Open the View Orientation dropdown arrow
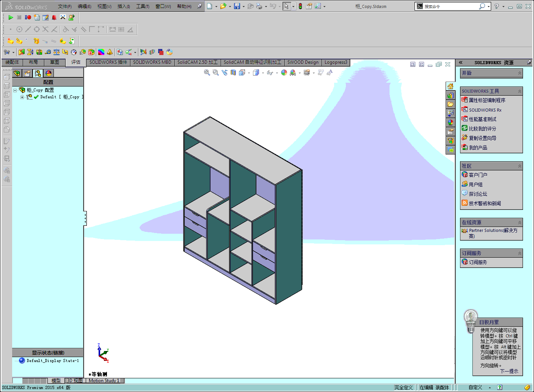The height and width of the screenshot is (392, 534). pyautogui.click(x=249, y=73)
